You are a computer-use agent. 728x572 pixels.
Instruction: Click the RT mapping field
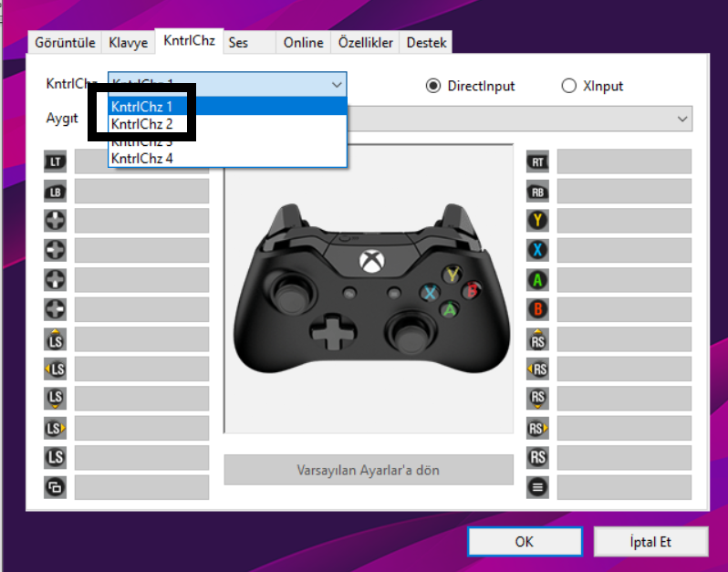point(624,161)
